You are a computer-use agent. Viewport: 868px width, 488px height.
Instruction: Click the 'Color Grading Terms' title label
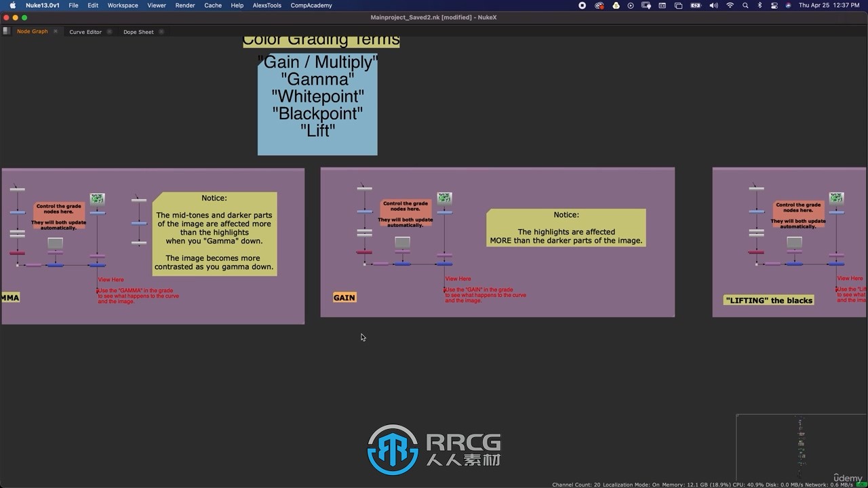tap(321, 41)
